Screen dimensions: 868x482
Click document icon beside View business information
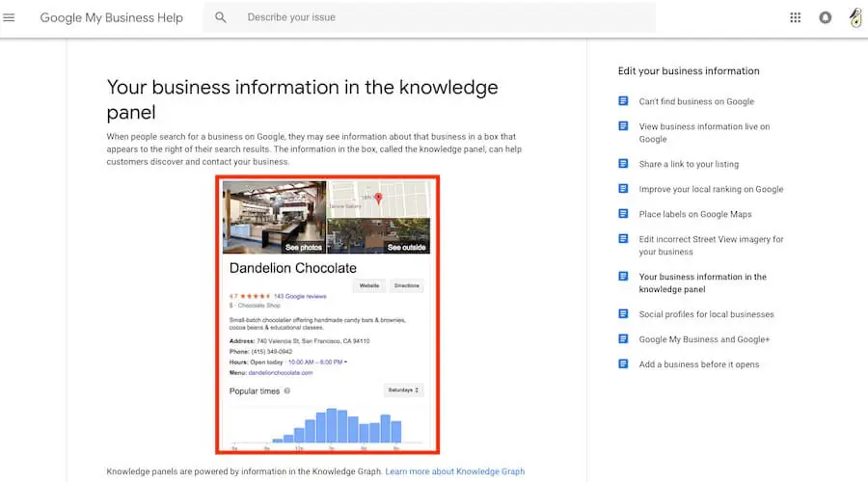click(x=623, y=126)
